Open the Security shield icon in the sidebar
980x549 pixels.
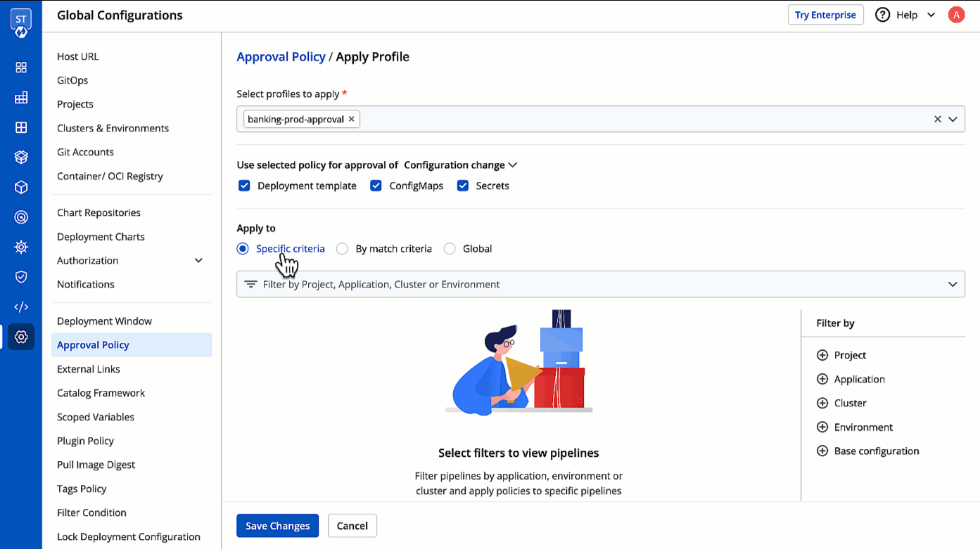[x=21, y=276]
